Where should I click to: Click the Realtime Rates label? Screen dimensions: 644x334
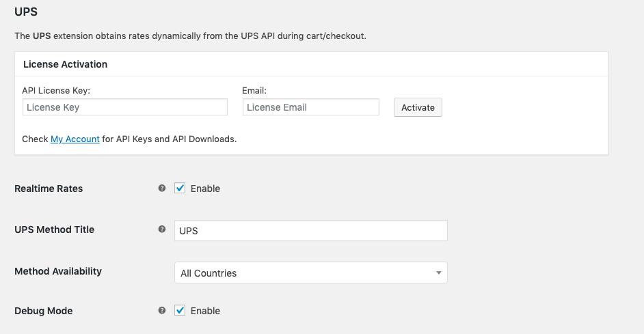point(49,189)
